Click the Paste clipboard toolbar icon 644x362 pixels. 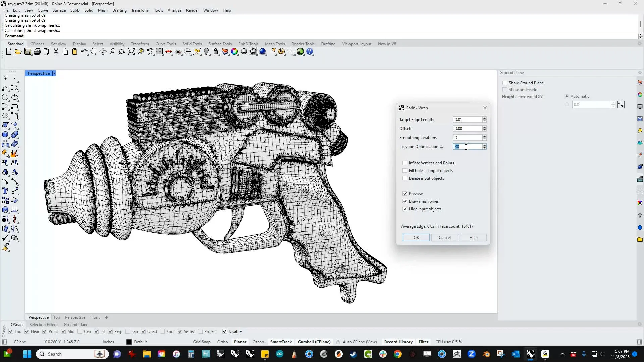75,52
